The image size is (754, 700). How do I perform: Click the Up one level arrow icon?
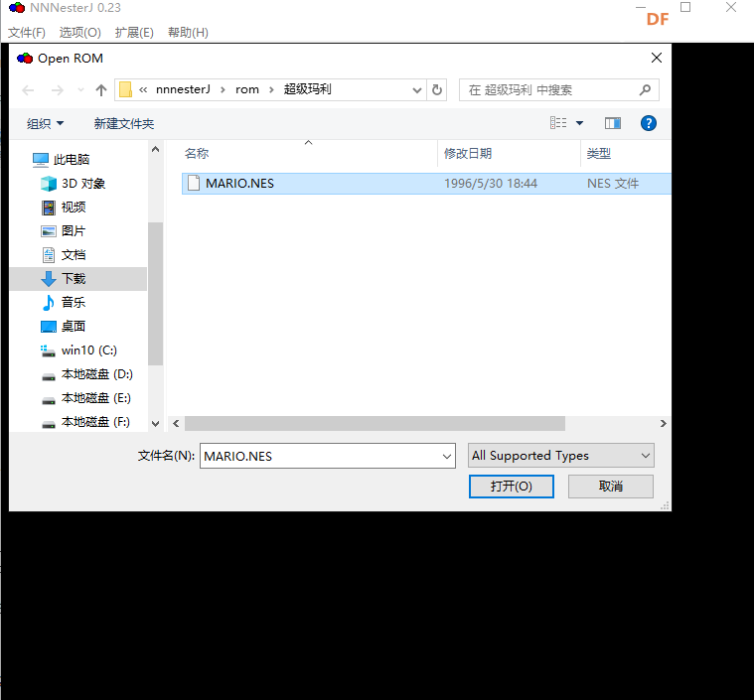pos(100,90)
